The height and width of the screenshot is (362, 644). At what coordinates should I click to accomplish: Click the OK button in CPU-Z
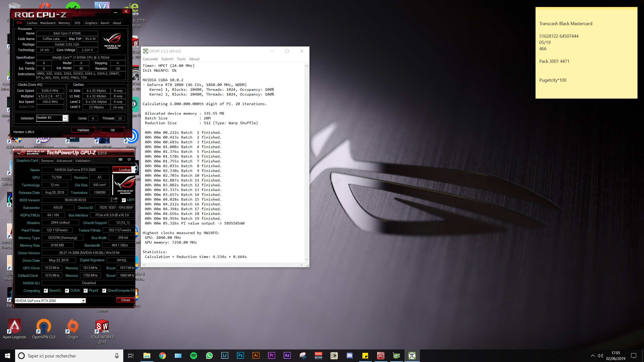coord(113,130)
